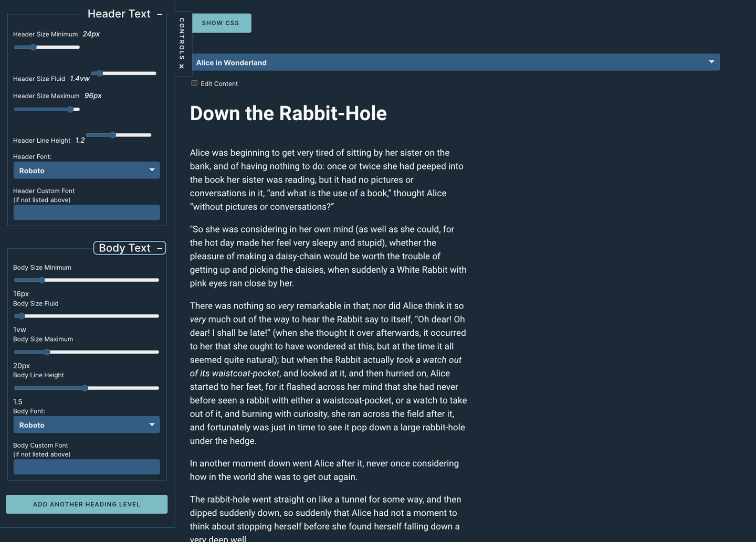Adjust the Header Size Minimum slider

tap(47, 47)
